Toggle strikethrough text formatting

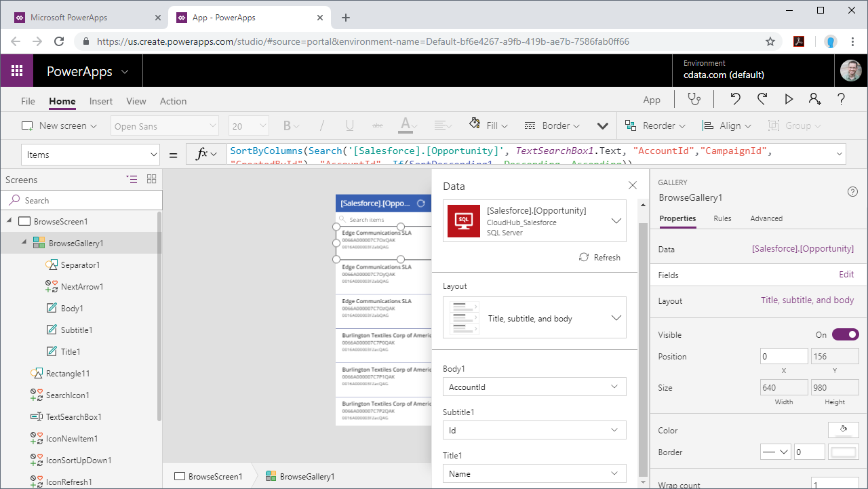[378, 125]
